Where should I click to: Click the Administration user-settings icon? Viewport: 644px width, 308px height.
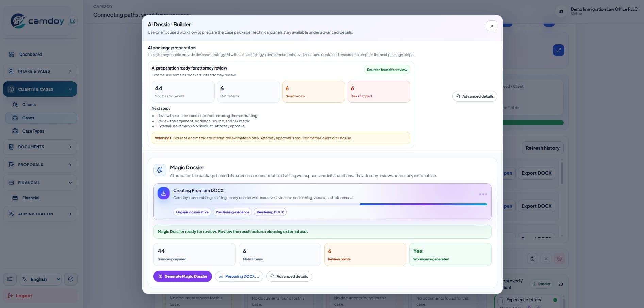tap(11, 214)
